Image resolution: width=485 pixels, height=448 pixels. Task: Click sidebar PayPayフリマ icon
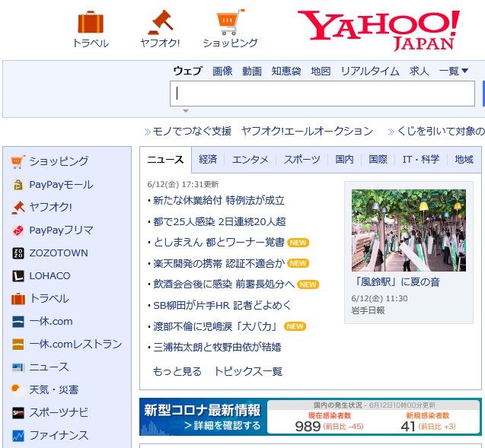coord(18,230)
